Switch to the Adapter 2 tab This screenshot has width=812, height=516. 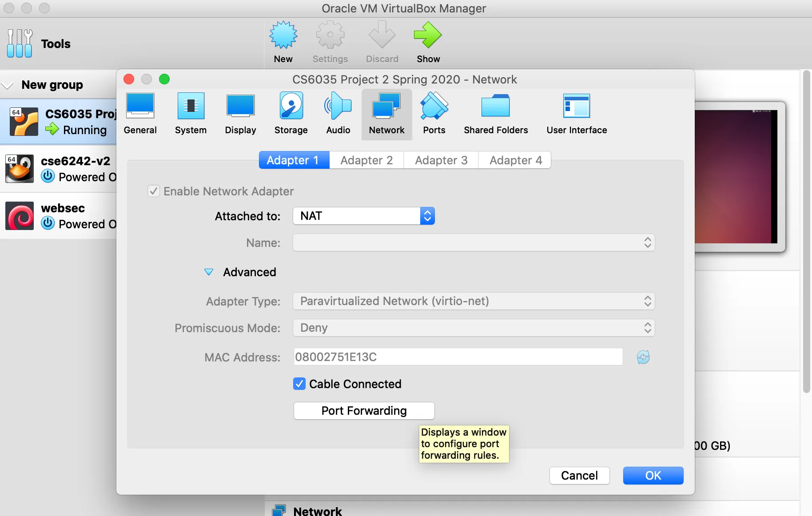coord(366,160)
